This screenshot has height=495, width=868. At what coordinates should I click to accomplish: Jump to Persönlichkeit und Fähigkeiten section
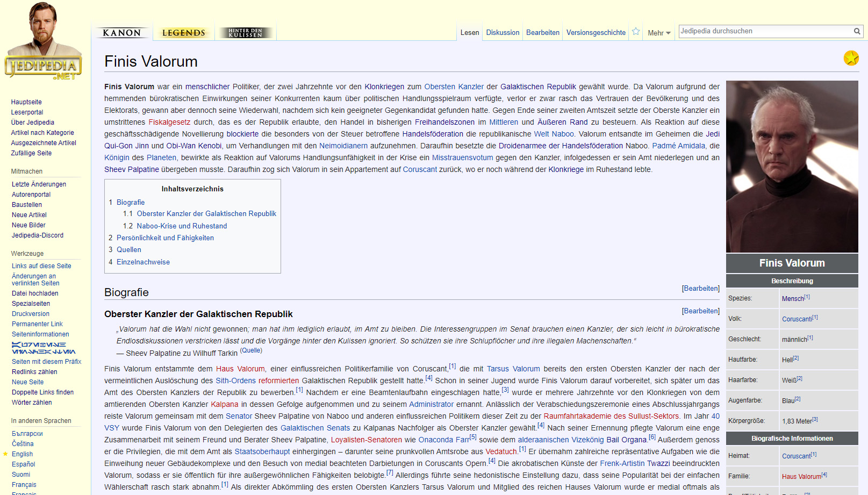click(165, 238)
